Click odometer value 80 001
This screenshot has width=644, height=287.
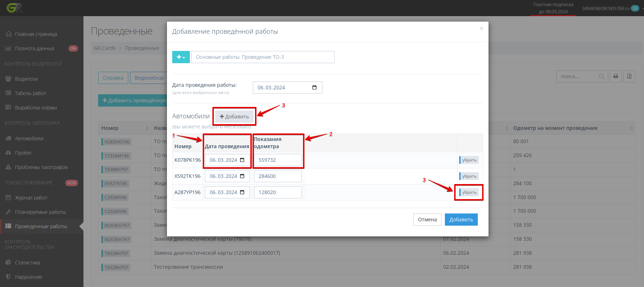tap(521, 141)
